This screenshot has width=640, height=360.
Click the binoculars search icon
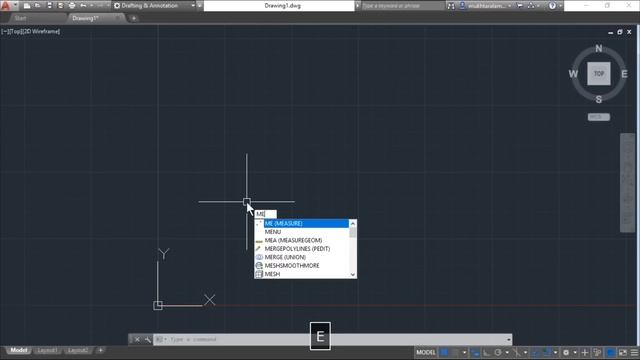[451, 6]
